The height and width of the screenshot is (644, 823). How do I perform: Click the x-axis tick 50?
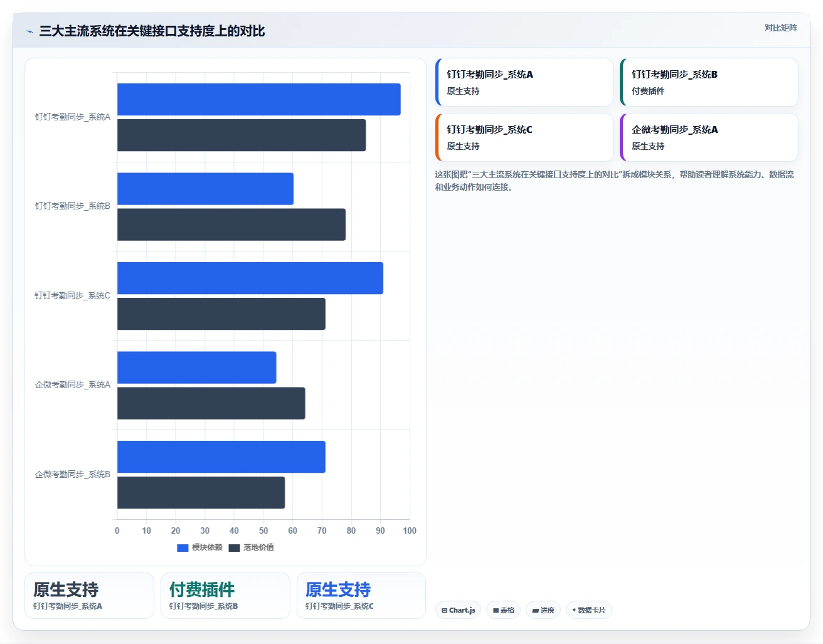pos(263,531)
